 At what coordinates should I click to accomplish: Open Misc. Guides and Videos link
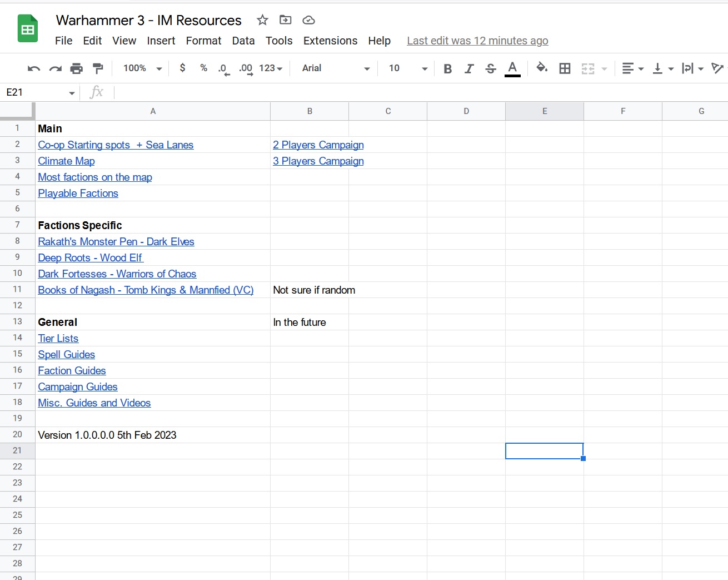94,403
